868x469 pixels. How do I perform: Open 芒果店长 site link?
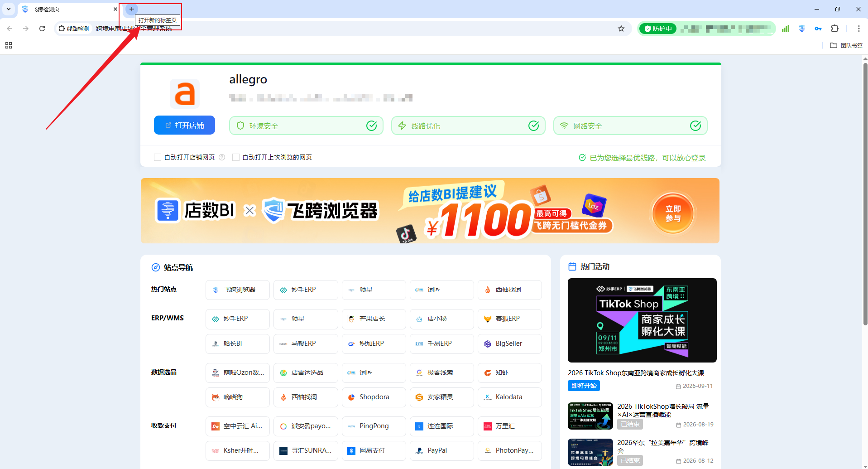(x=374, y=319)
